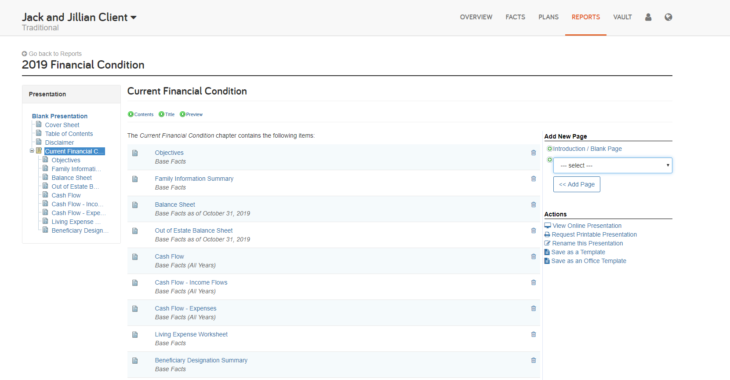Click Rename this Presentation link
This screenshot has height=380, width=730.
(x=588, y=244)
